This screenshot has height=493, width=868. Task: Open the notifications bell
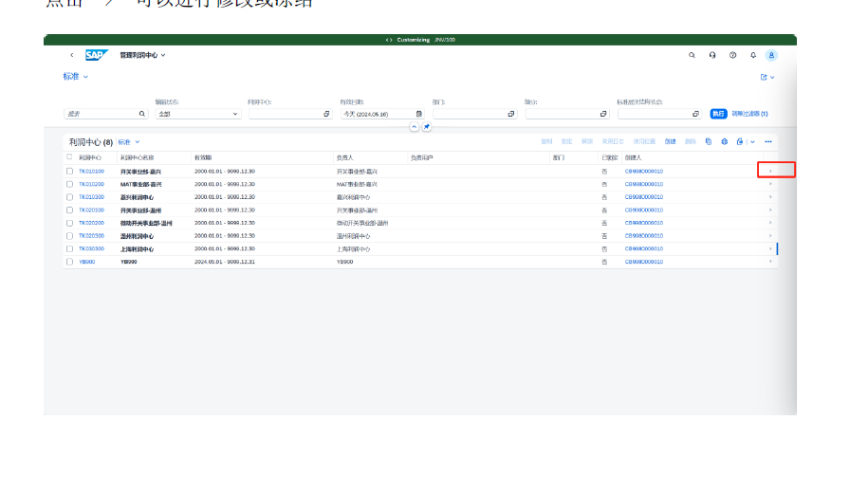point(752,55)
